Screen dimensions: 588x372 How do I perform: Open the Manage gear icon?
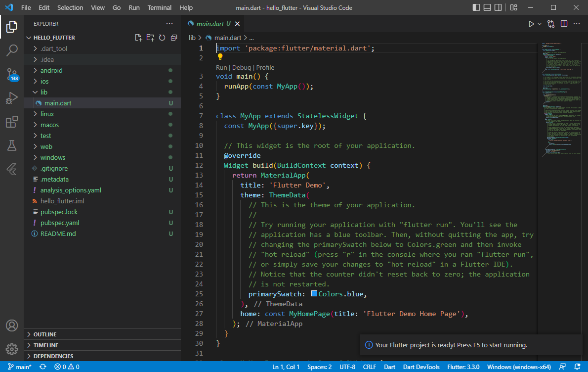point(12,349)
